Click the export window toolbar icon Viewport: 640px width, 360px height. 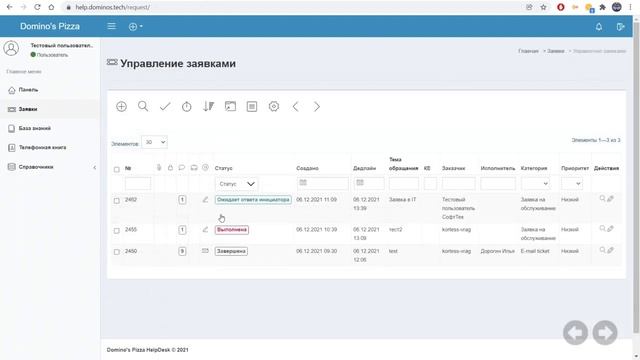tap(230, 107)
